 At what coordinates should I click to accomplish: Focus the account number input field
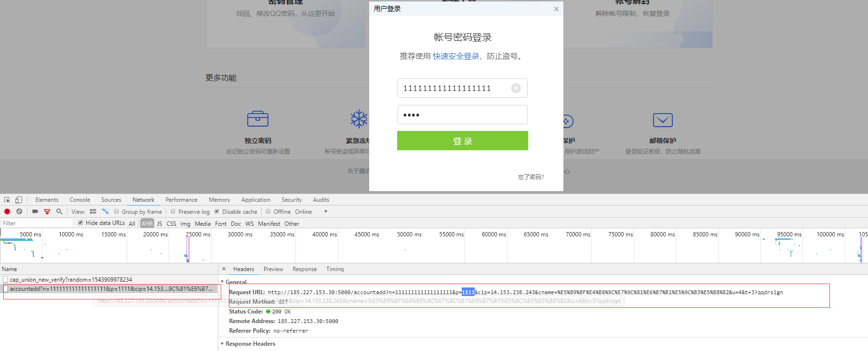(463, 88)
